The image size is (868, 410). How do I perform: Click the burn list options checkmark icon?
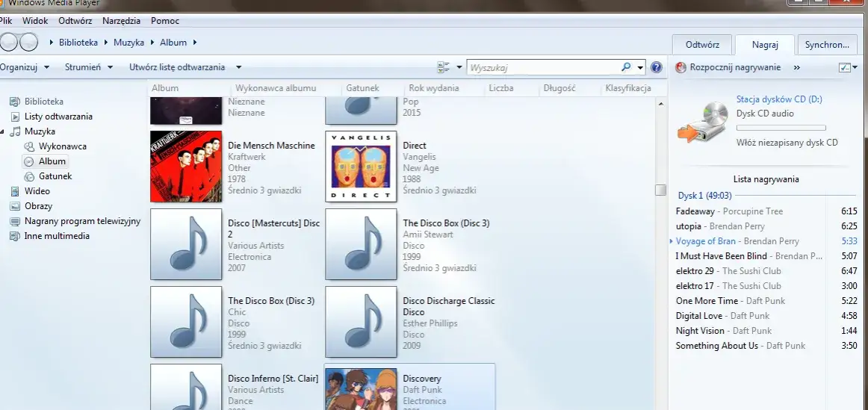[x=845, y=67]
